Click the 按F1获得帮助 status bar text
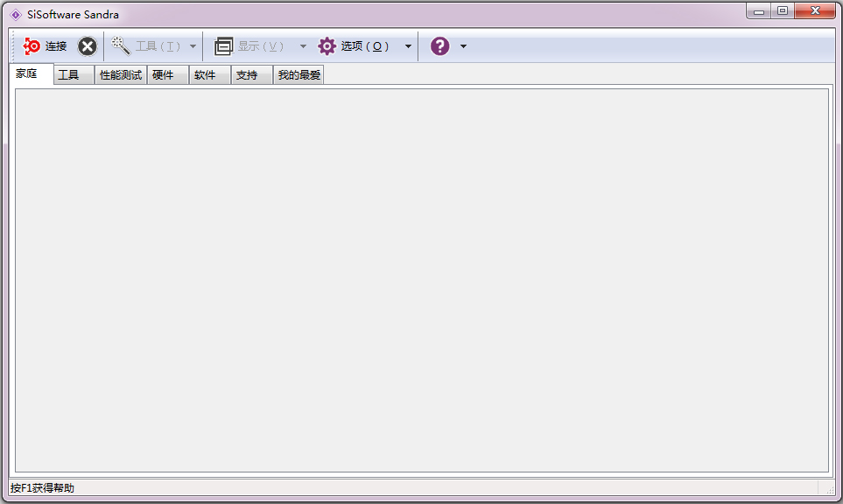 (x=43, y=488)
